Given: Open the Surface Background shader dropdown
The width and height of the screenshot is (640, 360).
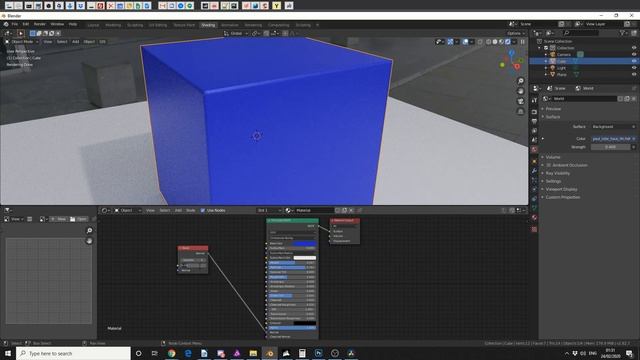Looking at the screenshot, I should [x=613, y=127].
